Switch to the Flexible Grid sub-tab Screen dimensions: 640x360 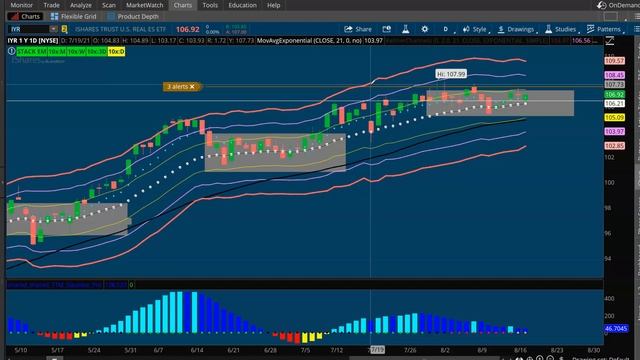click(73, 17)
